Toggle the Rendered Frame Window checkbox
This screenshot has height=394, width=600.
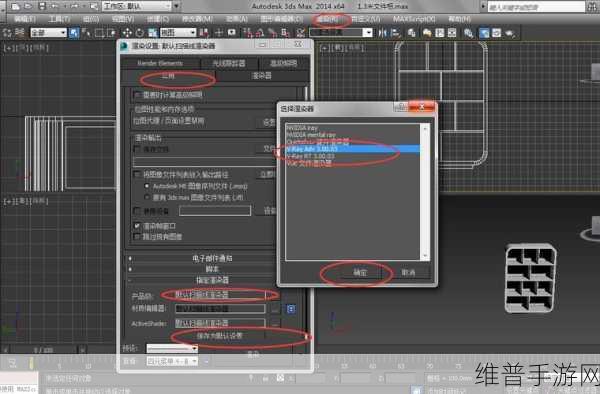[137, 226]
